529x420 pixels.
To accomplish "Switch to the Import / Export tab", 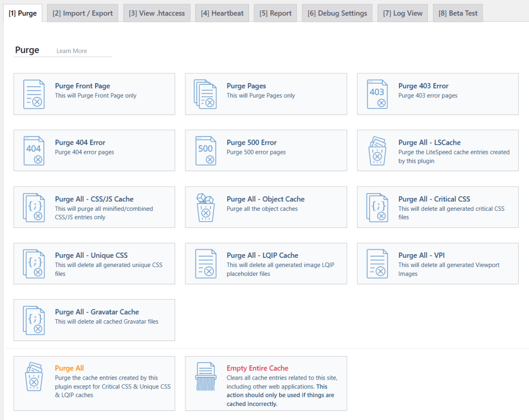I will coord(82,13).
